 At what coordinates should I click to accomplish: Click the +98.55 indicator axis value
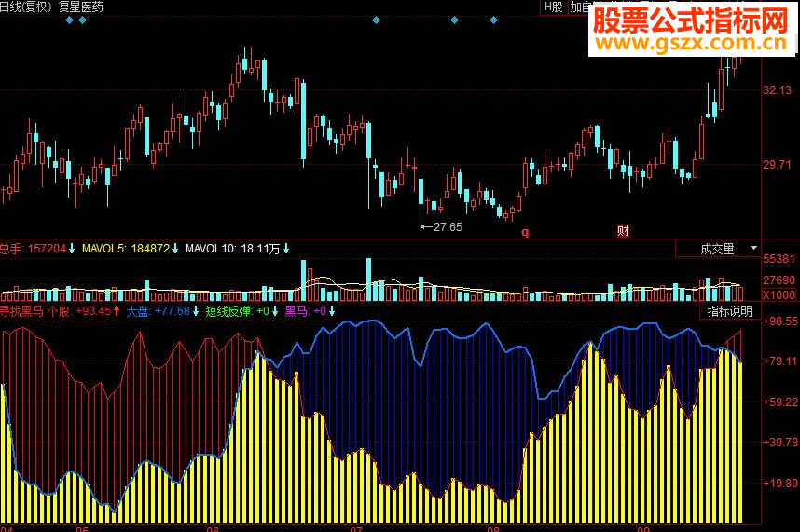(x=780, y=321)
